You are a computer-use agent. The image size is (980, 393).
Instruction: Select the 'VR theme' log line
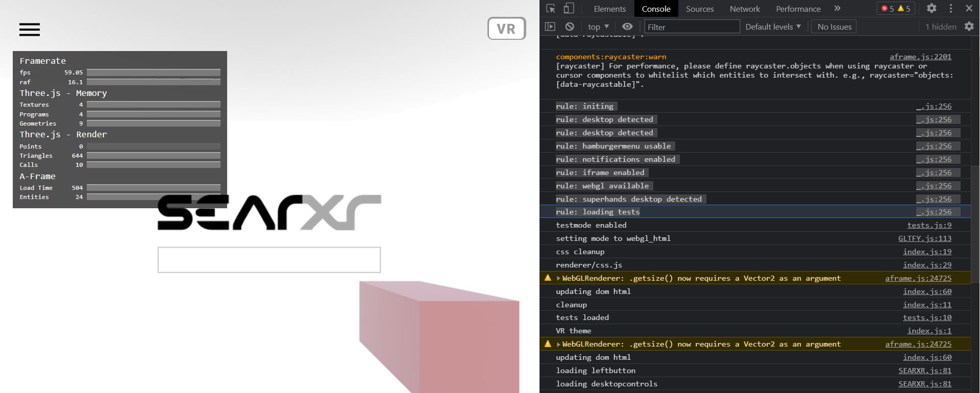755,331
